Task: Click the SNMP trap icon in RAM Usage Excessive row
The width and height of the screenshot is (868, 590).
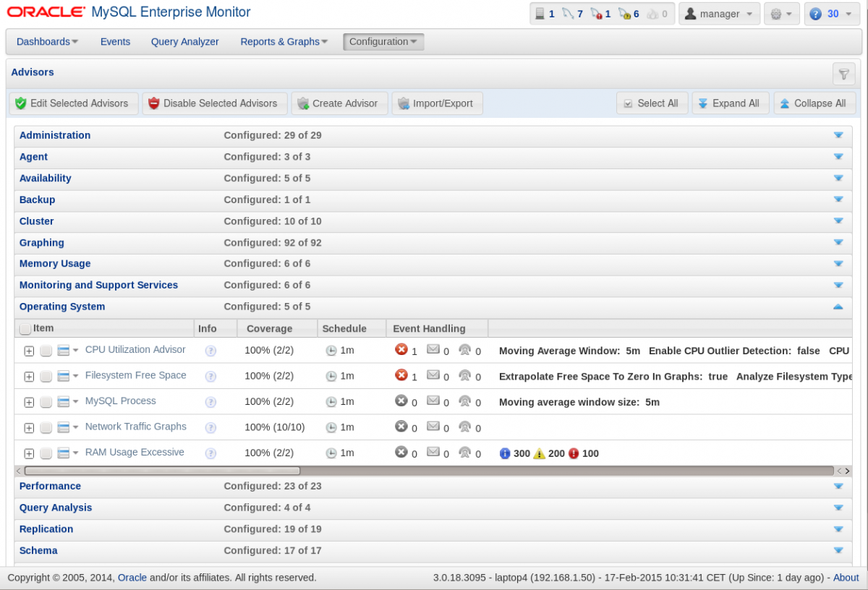Action: (465, 453)
